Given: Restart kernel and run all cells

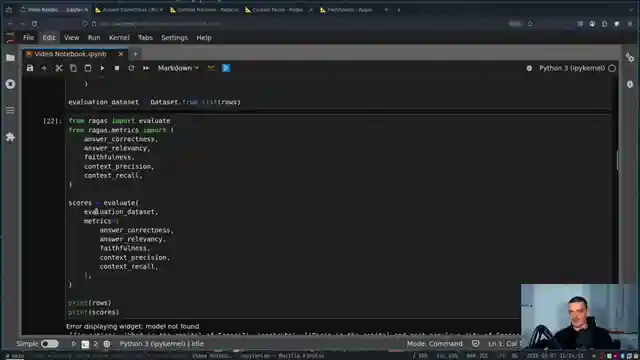Looking at the screenshot, I should (146, 68).
